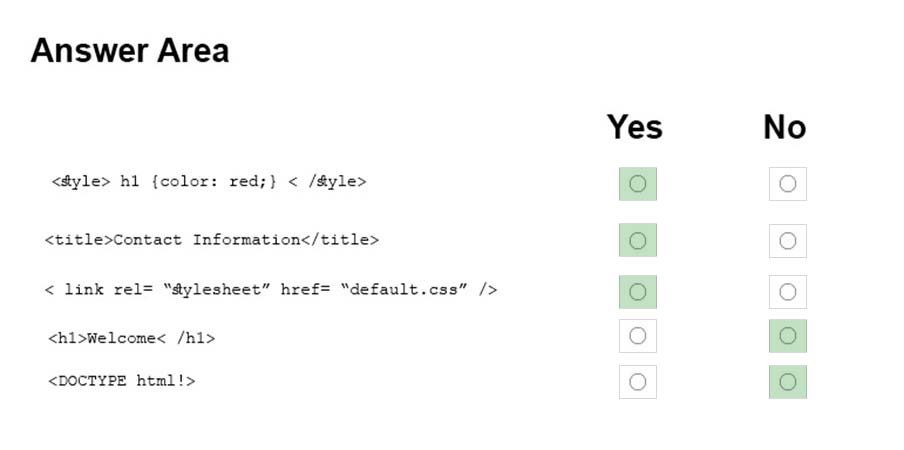Choose No for title Contact Information
This screenshot has width=904, height=450.
(788, 240)
